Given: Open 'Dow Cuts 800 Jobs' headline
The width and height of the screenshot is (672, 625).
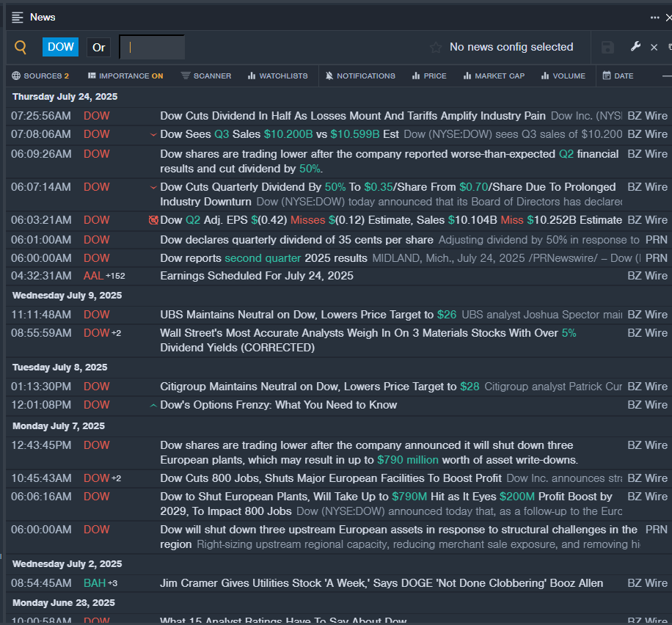Looking at the screenshot, I should [331, 478].
